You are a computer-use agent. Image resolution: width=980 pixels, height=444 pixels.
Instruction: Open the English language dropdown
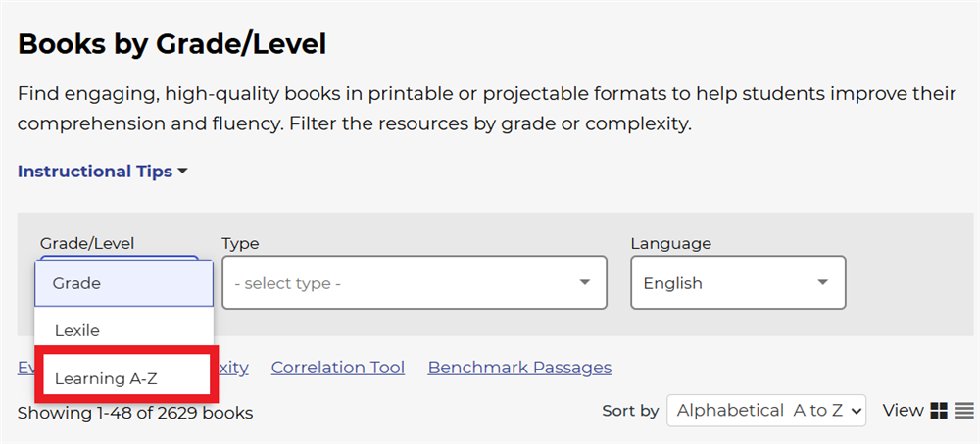[x=737, y=283]
